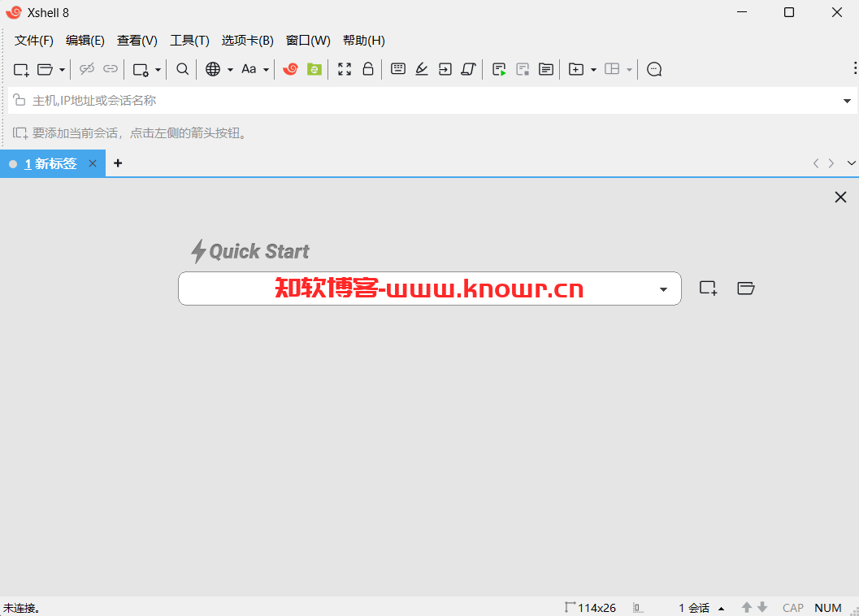Launch the green Xftp file transfer icon

314,69
